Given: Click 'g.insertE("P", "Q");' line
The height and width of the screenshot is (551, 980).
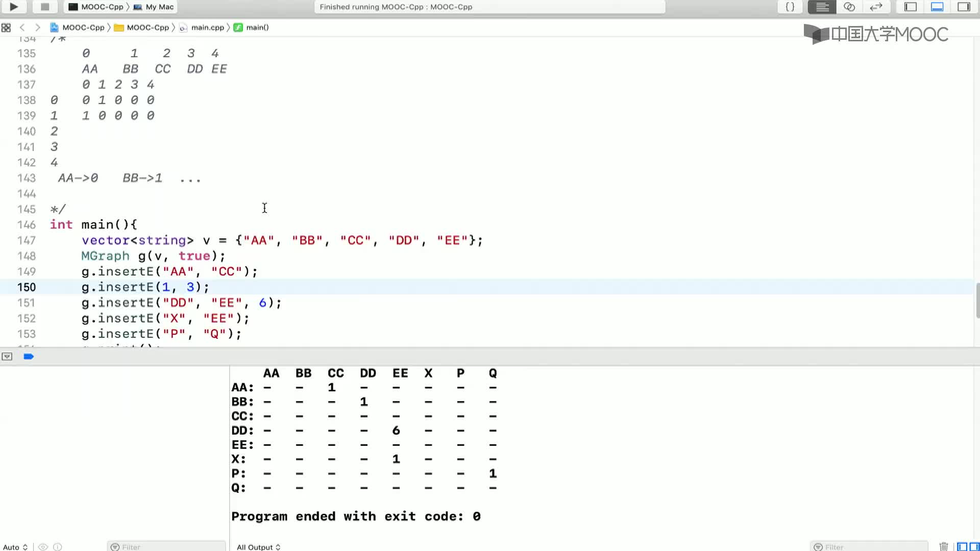Looking at the screenshot, I should coord(161,334).
